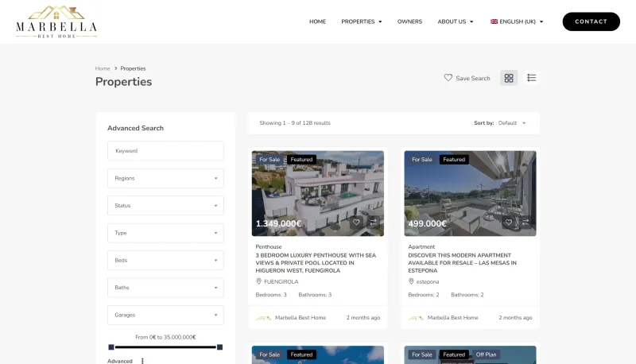The height and width of the screenshot is (364, 636).
Task: Go to the Home menu item
Action: click(x=317, y=21)
